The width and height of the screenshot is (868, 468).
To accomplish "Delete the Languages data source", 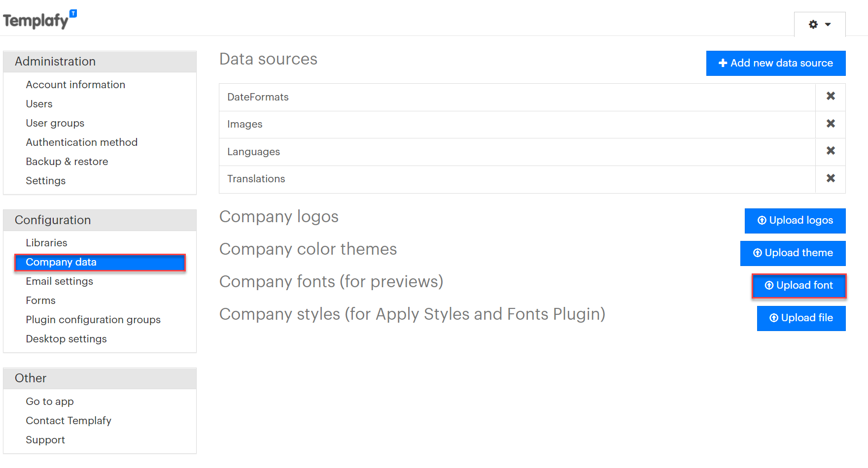I will [831, 151].
